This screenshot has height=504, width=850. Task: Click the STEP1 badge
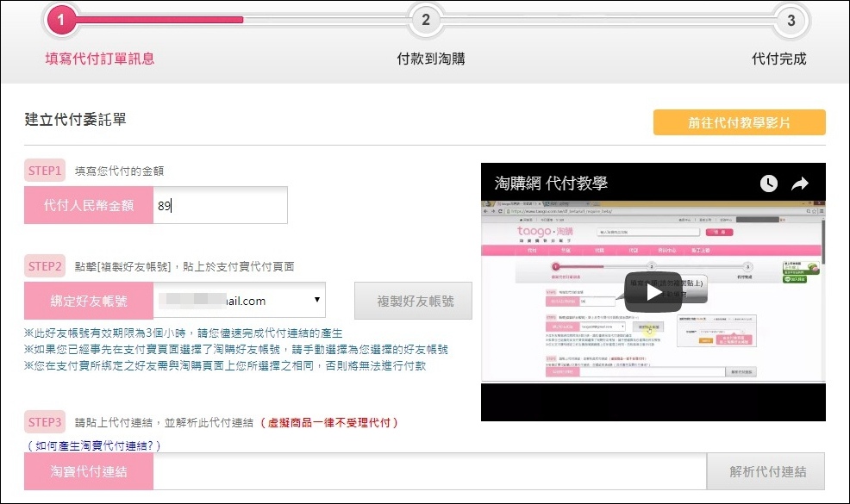point(45,171)
